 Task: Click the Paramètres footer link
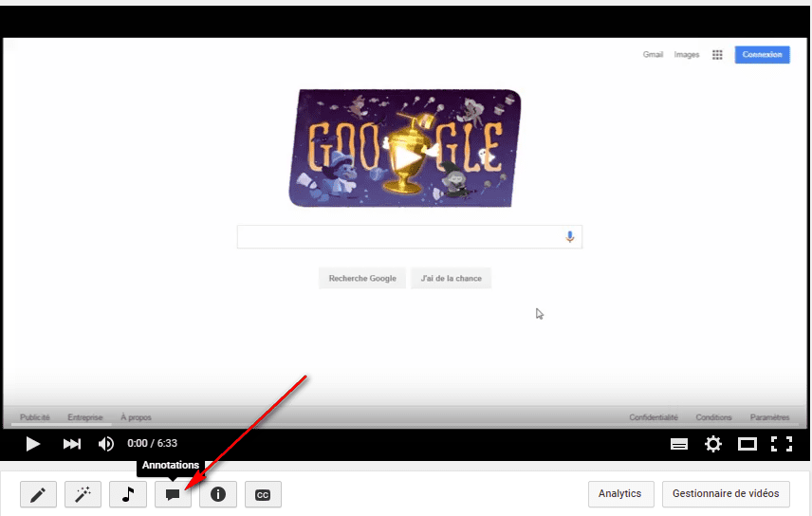769,417
